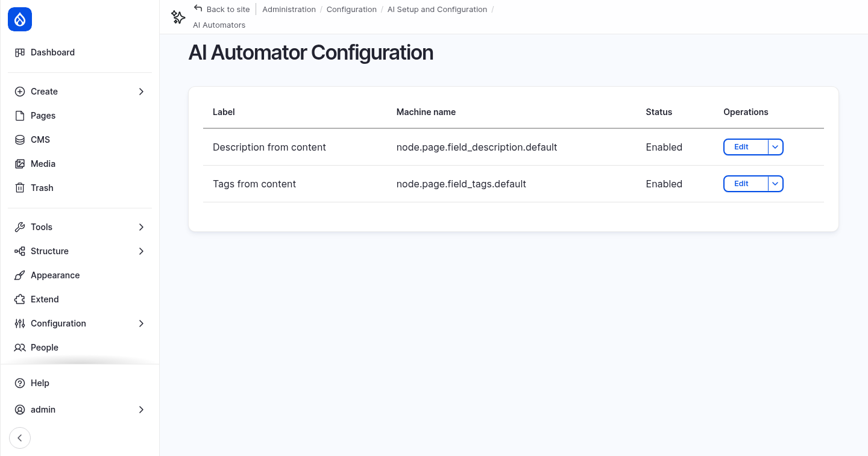
Task: Open the Extend menu item
Action: (x=80, y=299)
